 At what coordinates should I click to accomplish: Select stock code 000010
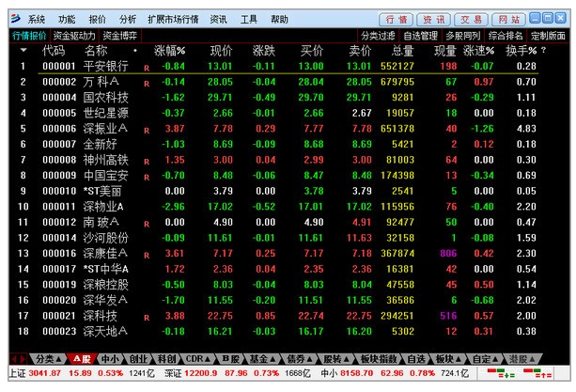pyautogui.click(x=59, y=191)
